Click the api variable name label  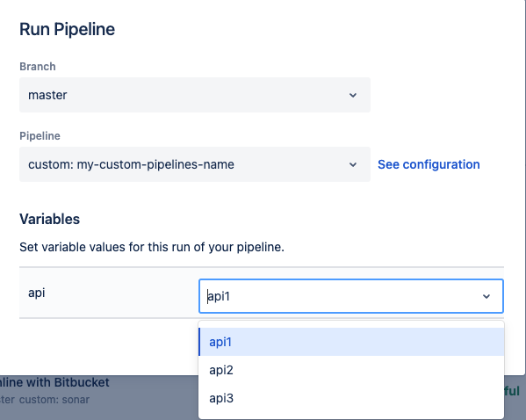(37, 293)
